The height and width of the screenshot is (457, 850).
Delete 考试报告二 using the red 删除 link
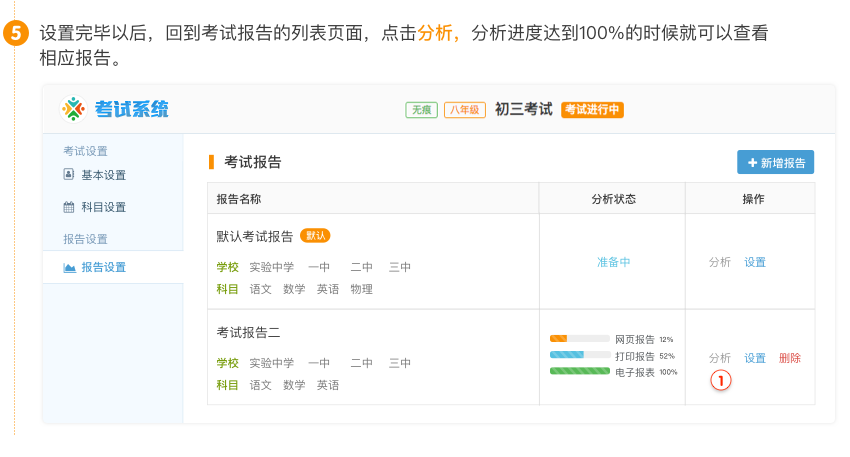pyautogui.click(x=790, y=358)
